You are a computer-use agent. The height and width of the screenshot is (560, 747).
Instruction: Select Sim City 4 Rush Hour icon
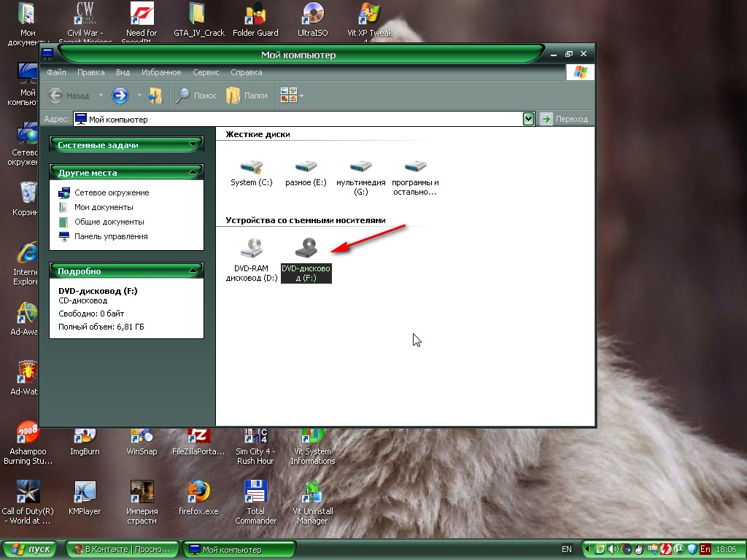click(255, 447)
